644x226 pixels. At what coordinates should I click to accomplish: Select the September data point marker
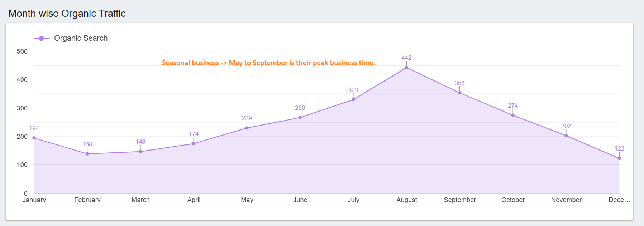tap(460, 93)
